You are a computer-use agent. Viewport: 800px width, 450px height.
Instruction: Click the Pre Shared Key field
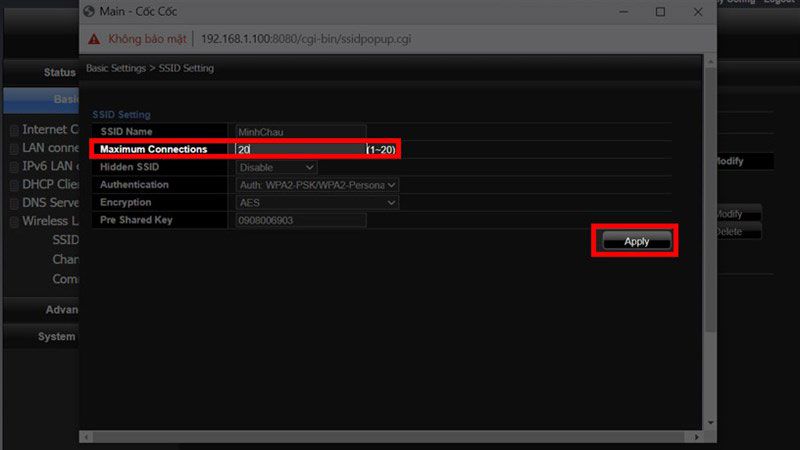(x=301, y=220)
